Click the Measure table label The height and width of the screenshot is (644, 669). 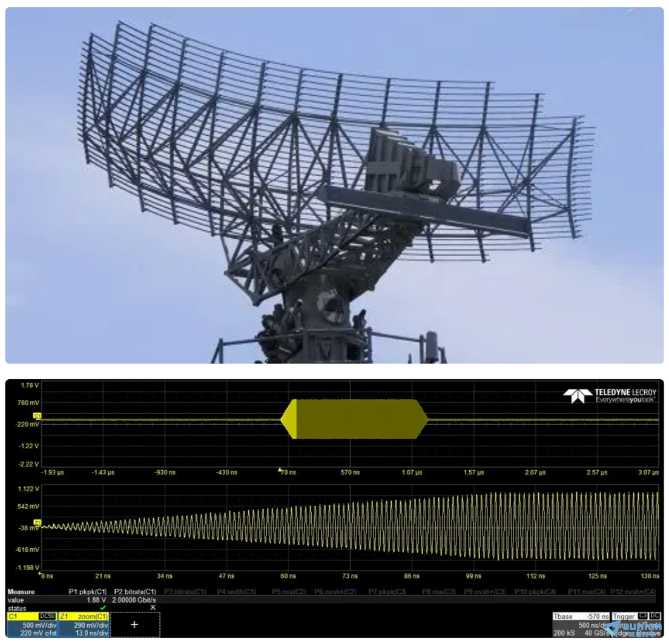pos(21,592)
